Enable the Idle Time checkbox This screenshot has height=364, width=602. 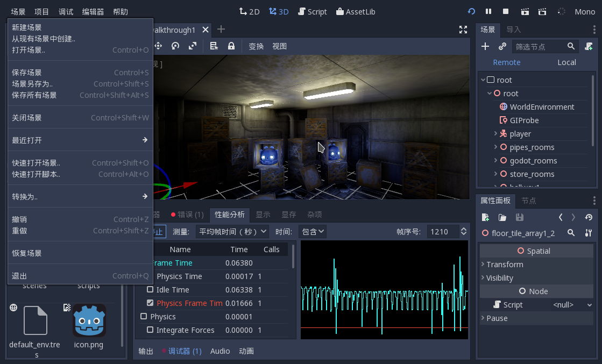(x=150, y=289)
